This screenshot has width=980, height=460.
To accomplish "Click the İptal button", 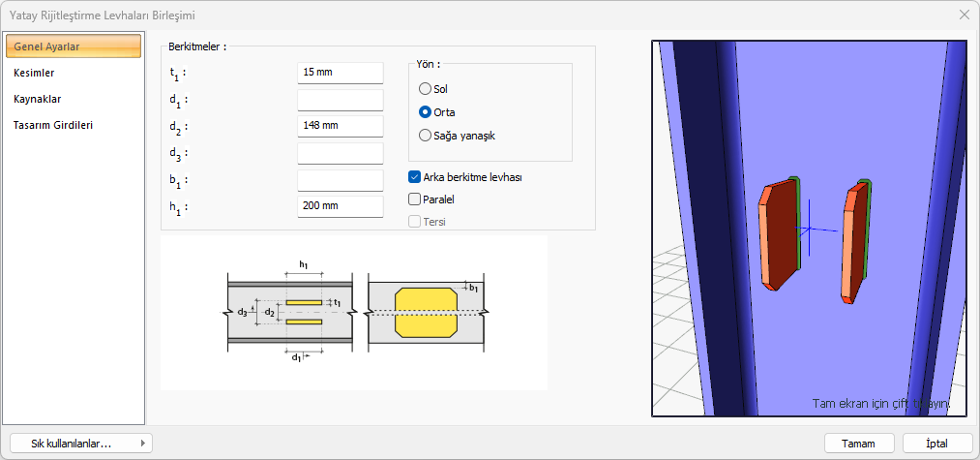I will point(936,444).
